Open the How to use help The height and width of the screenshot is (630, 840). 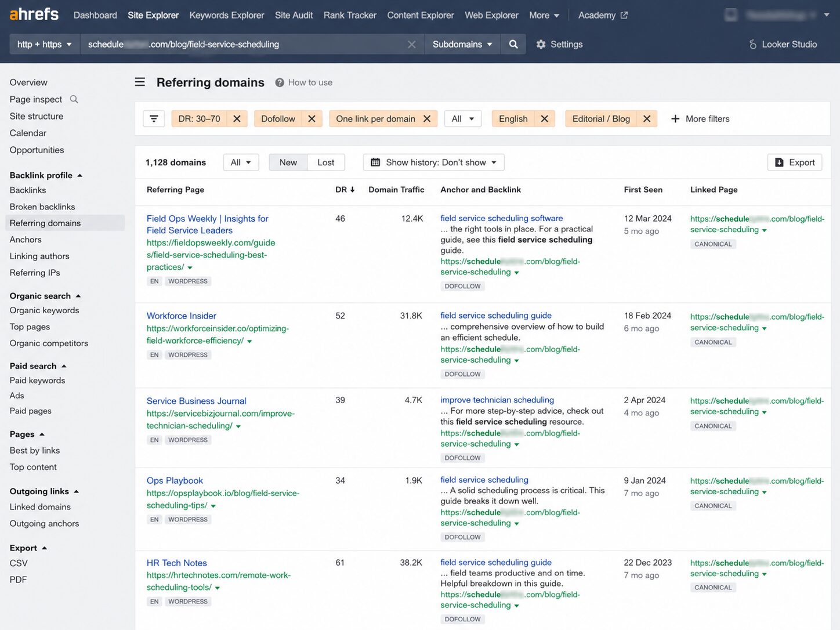pyautogui.click(x=303, y=82)
